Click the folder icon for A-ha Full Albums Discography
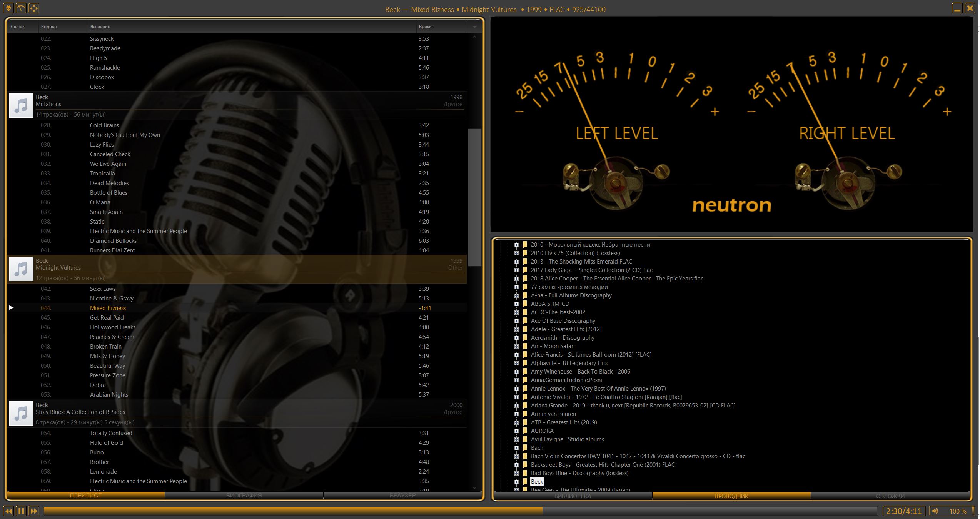The height and width of the screenshot is (519, 980). (524, 295)
